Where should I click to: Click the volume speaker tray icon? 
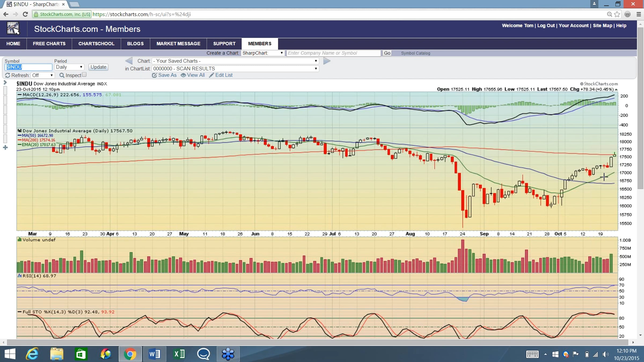pyautogui.click(x=605, y=354)
